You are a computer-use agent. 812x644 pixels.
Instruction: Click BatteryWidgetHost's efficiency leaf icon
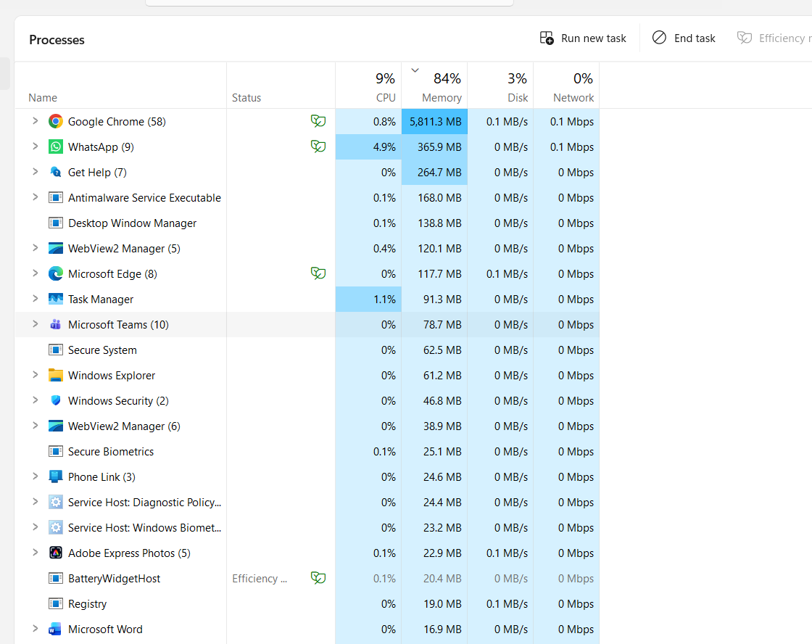pyautogui.click(x=318, y=578)
